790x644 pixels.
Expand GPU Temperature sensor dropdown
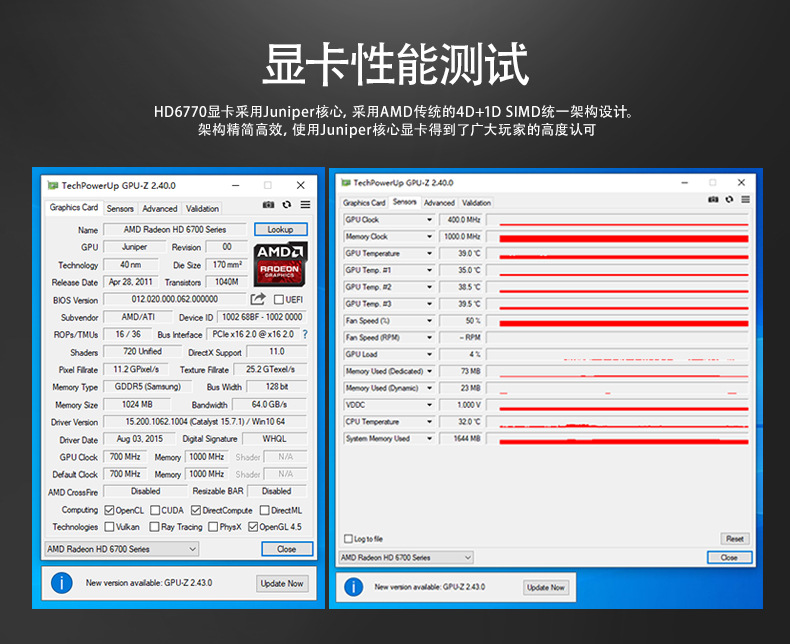[x=429, y=253]
